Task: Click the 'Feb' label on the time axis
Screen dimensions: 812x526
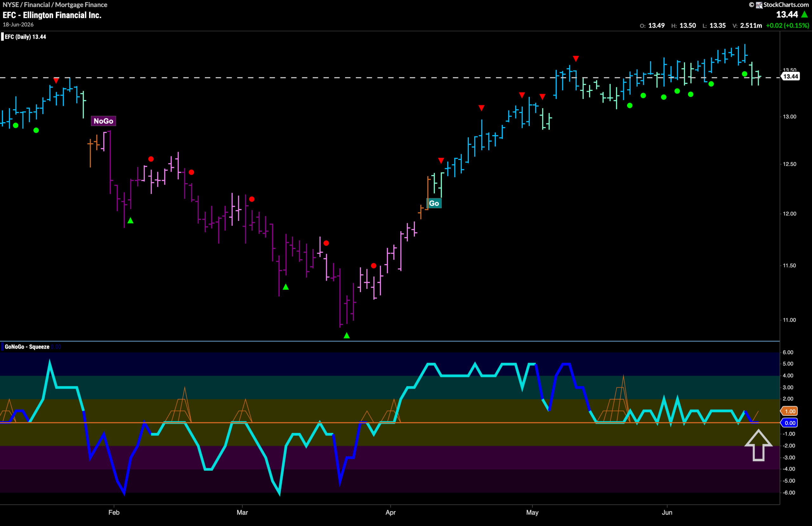Action: coord(114,512)
